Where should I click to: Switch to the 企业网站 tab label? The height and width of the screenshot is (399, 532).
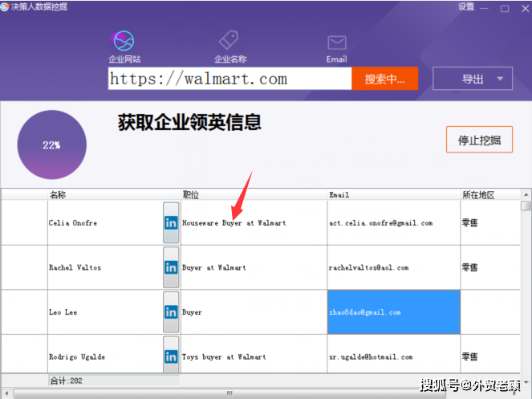pyautogui.click(x=124, y=59)
